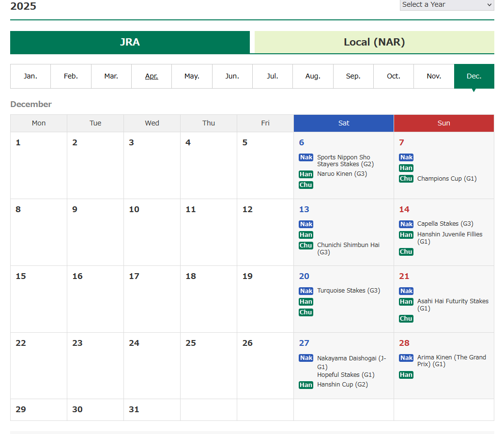Image resolution: width=504 pixels, height=434 pixels.
Task: Click date number 6 in Saturday column
Action: (x=302, y=143)
